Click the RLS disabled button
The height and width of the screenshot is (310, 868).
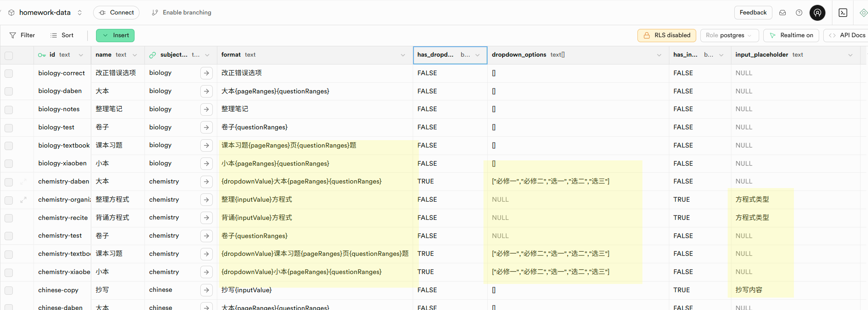tap(666, 36)
